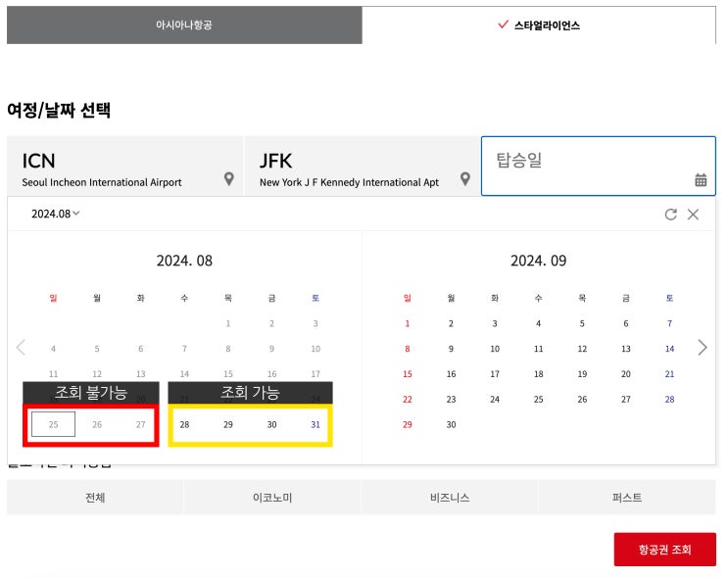The height and width of the screenshot is (578, 728).
Task: Select the 스타얼라이언스 tab
Action: tap(539, 25)
